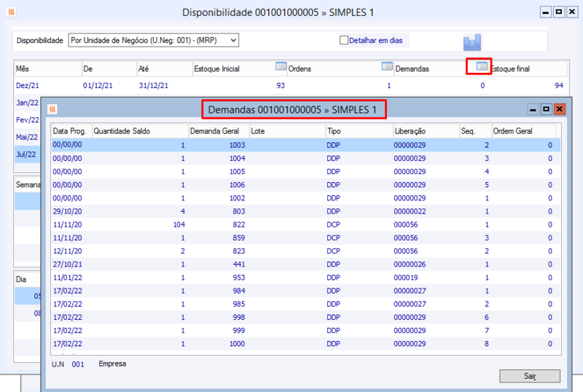Click the red-highlighted Demandas details icon

pos(480,67)
